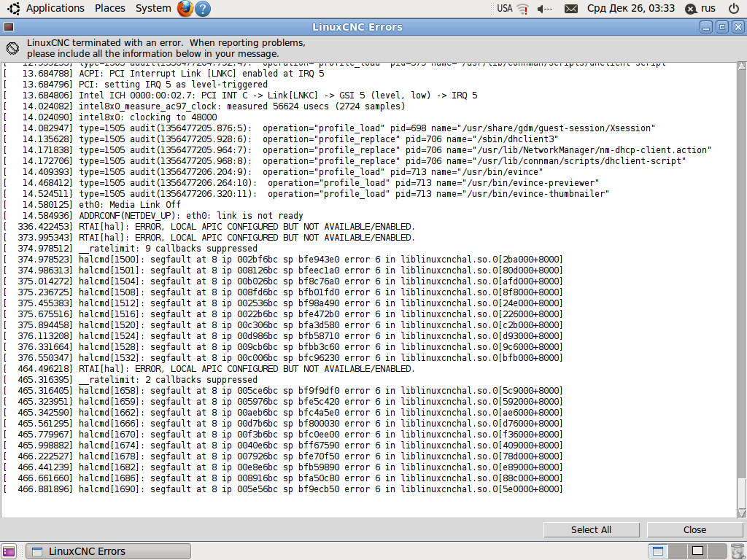Minimize the LinuxCNC Errors window
The width and height of the screenshot is (747, 560).
(x=706, y=27)
